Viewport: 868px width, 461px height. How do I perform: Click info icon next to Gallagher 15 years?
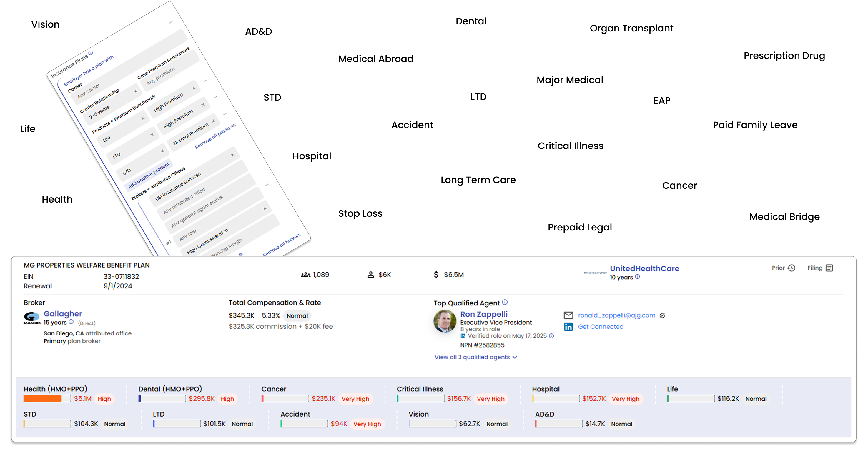click(71, 322)
